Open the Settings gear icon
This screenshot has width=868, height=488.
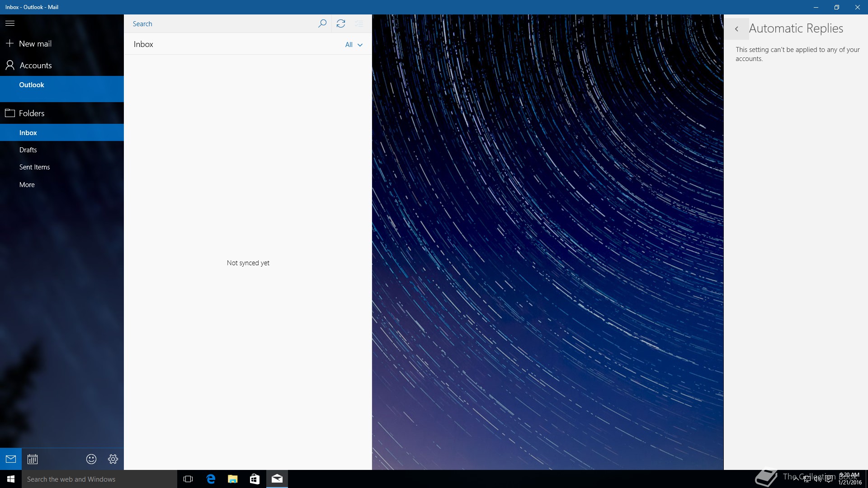coord(113,459)
